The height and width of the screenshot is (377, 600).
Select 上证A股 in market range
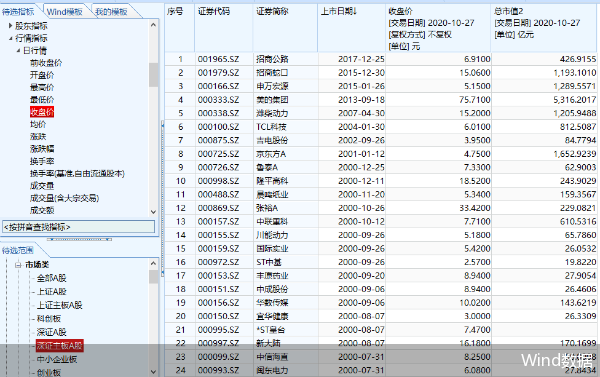pyautogui.click(x=52, y=292)
